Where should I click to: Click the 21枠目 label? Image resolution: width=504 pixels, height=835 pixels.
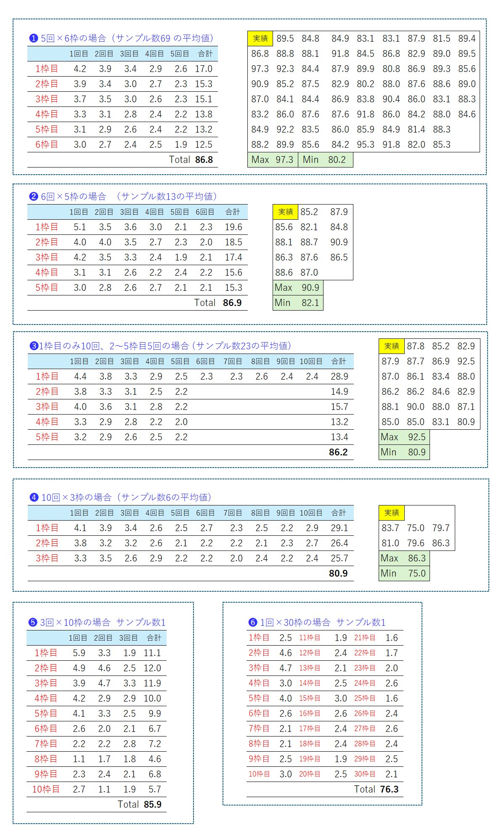365,638
